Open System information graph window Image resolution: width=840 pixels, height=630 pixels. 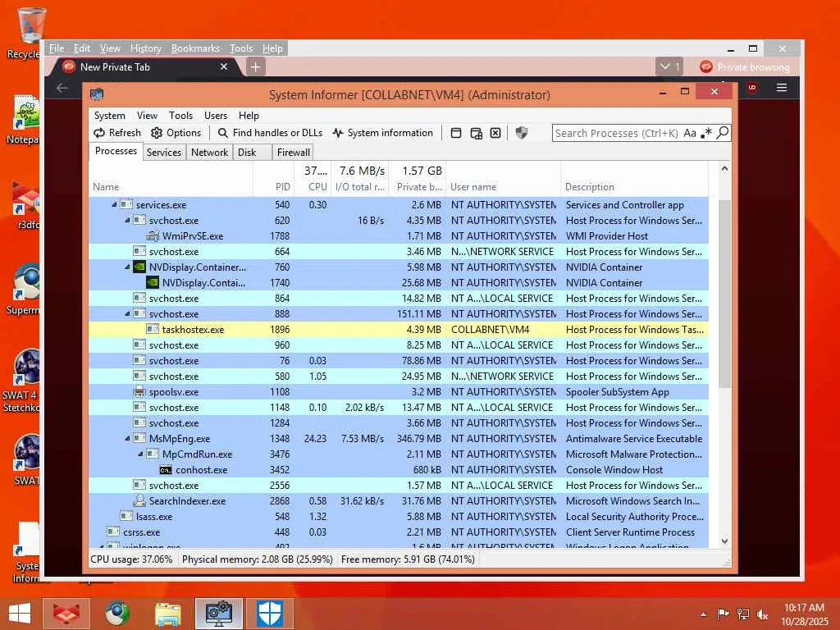(382, 133)
